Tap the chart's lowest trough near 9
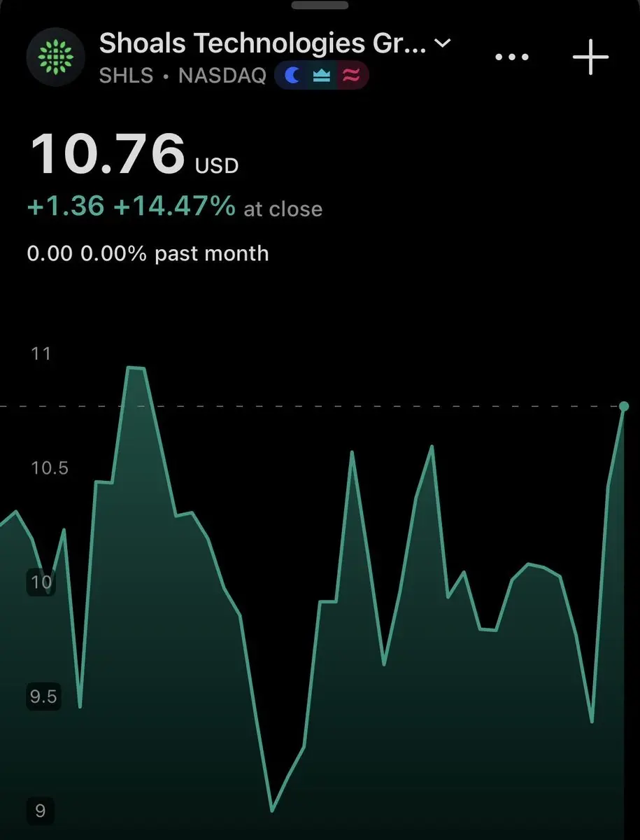Image resolution: width=640 pixels, height=840 pixels. pos(272,811)
